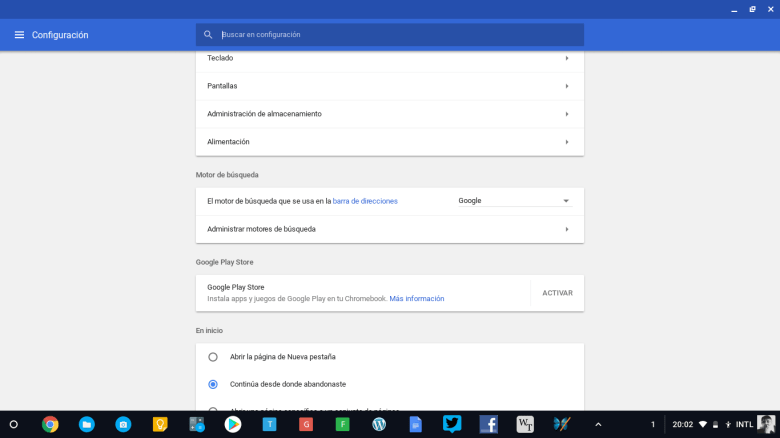The height and width of the screenshot is (438, 780).
Task: Follow the barra de direcciones link
Action: click(x=365, y=201)
